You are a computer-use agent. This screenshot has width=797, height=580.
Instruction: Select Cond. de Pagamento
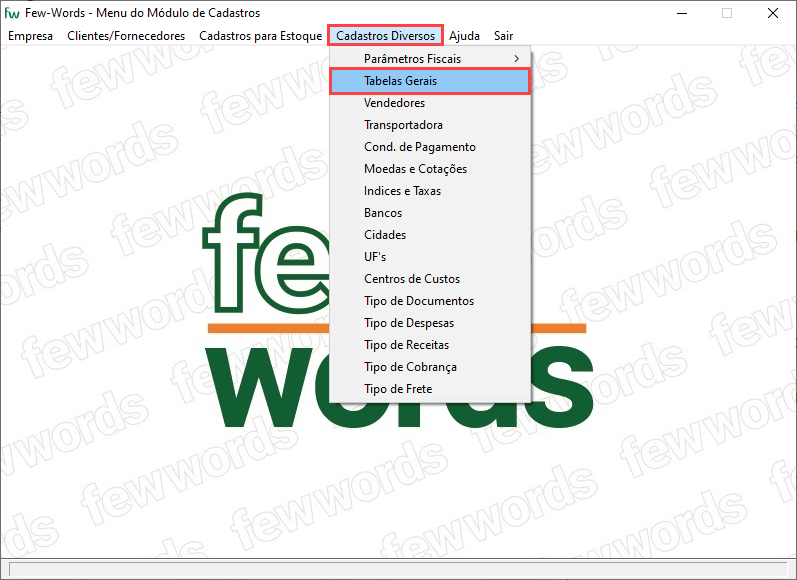coord(430,147)
